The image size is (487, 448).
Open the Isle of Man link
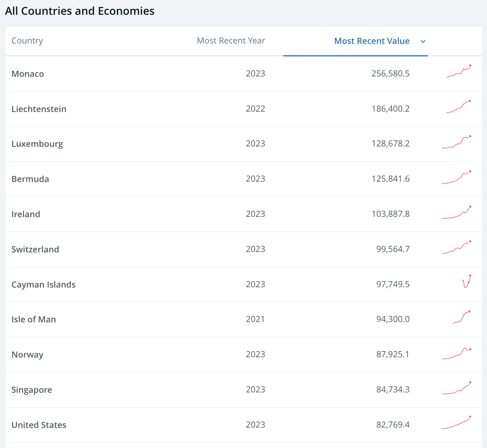coord(34,319)
